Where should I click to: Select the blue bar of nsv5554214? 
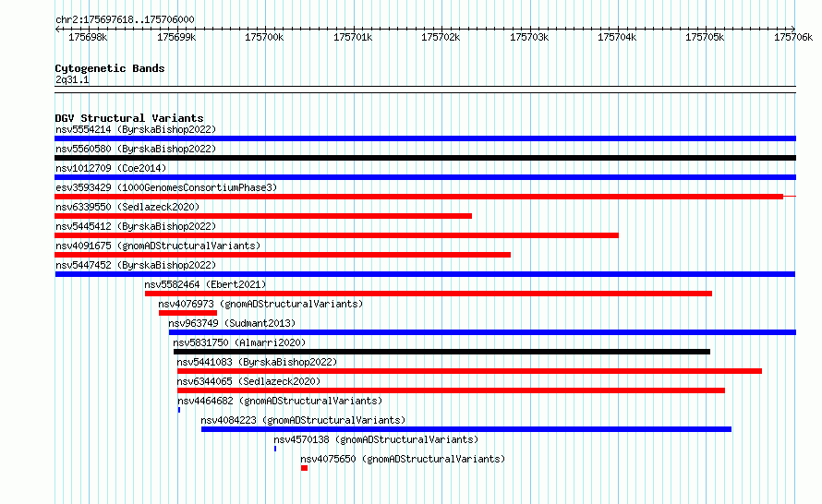pyautogui.click(x=425, y=138)
